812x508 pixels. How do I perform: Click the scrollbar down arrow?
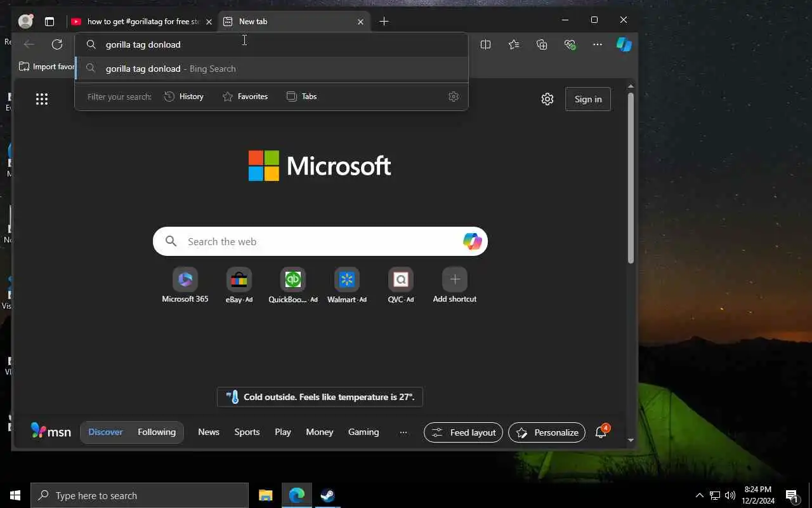click(x=631, y=440)
